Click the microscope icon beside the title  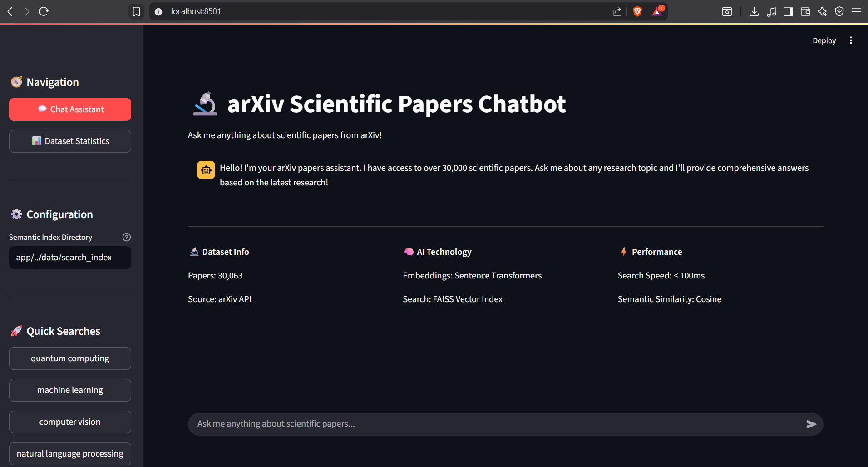[x=205, y=104]
